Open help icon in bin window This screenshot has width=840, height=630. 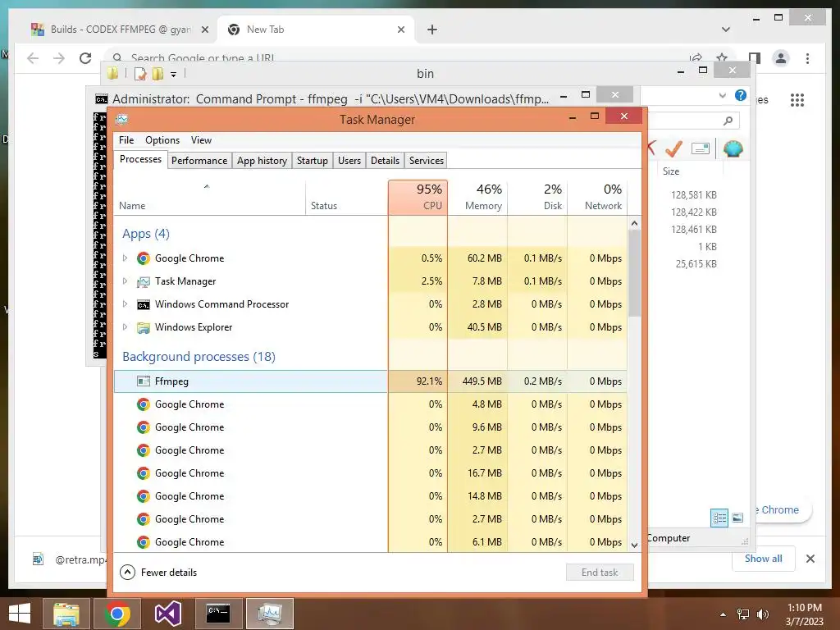point(741,95)
